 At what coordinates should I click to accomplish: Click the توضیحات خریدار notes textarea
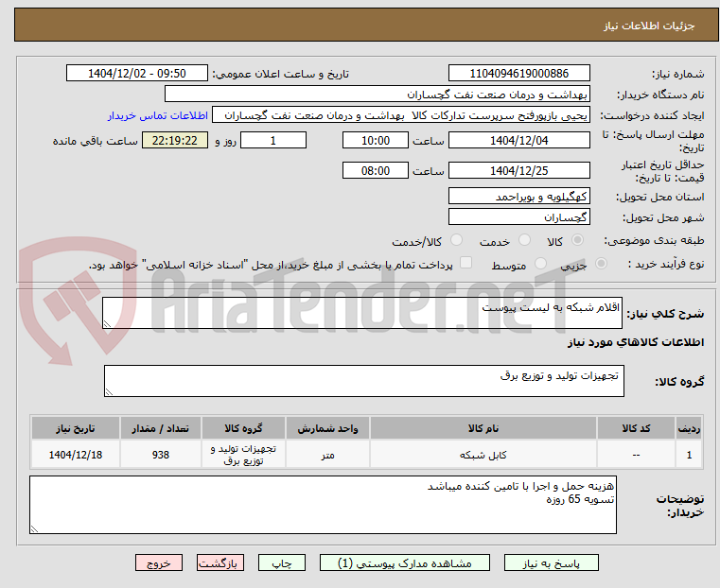323,505
